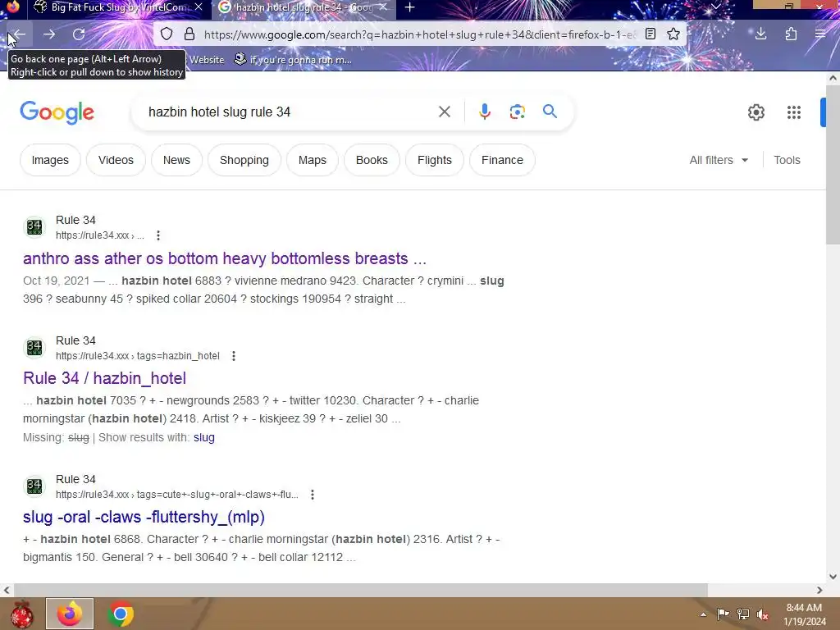Filter results by Maps
840x630 pixels.
click(x=313, y=160)
